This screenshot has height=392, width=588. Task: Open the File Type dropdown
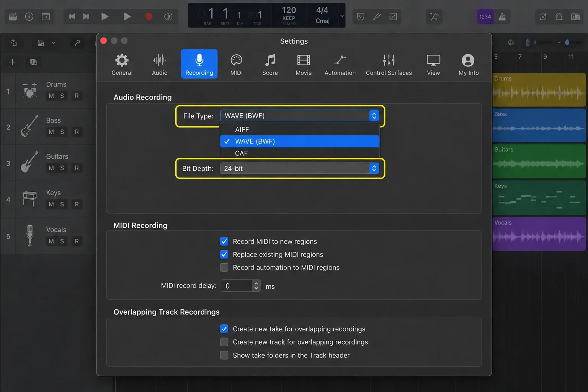(x=299, y=116)
